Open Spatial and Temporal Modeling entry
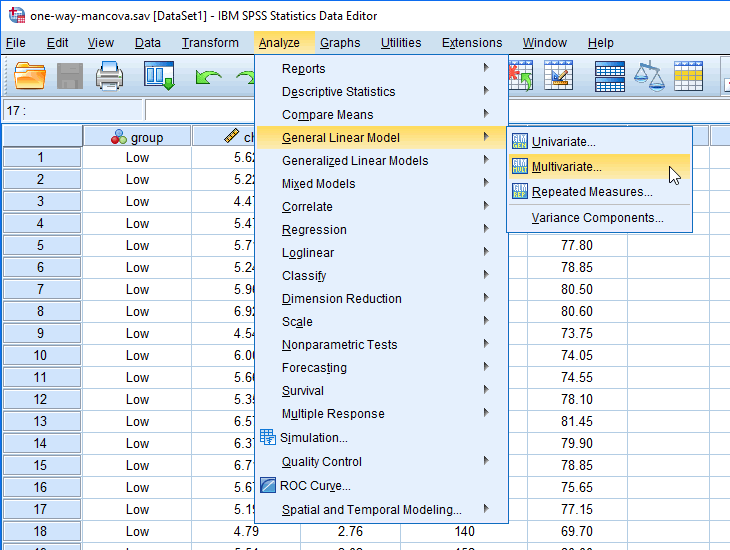 point(381,509)
